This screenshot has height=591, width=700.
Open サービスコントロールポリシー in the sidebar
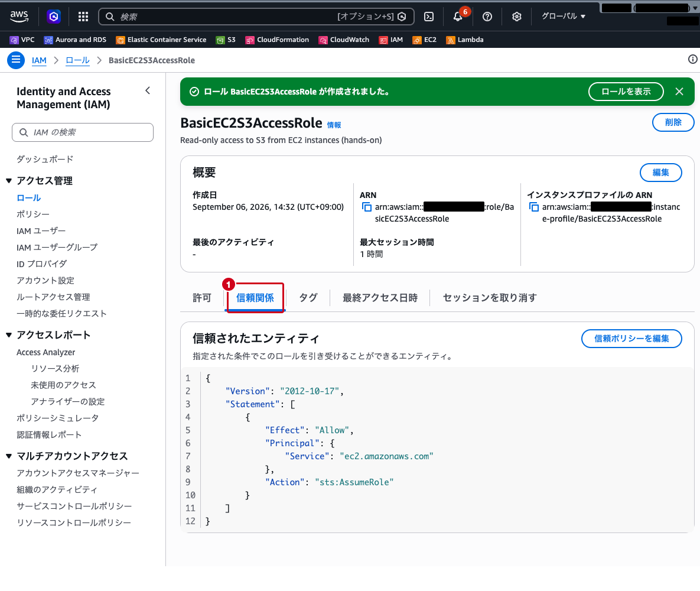point(74,506)
